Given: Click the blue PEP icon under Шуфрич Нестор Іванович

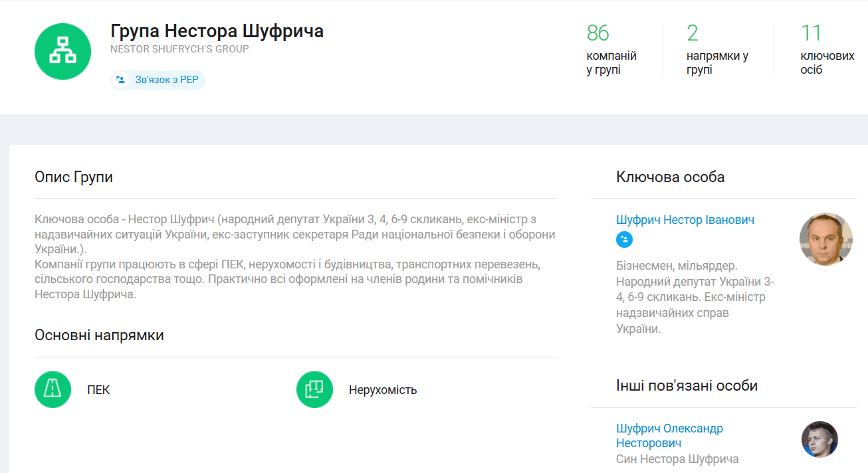Looking at the screenshot, I should pyautogui.click(x=624, y=240).
